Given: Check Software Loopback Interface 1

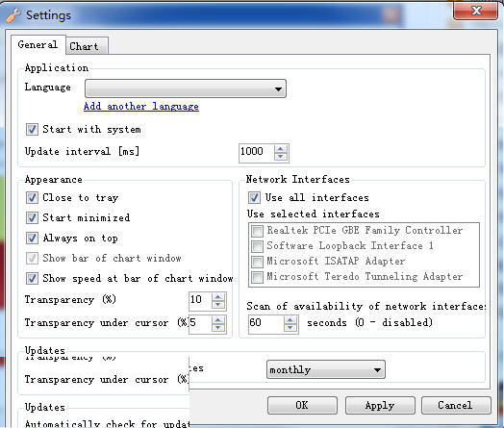Looking at the screenshot, I should 257,246.
